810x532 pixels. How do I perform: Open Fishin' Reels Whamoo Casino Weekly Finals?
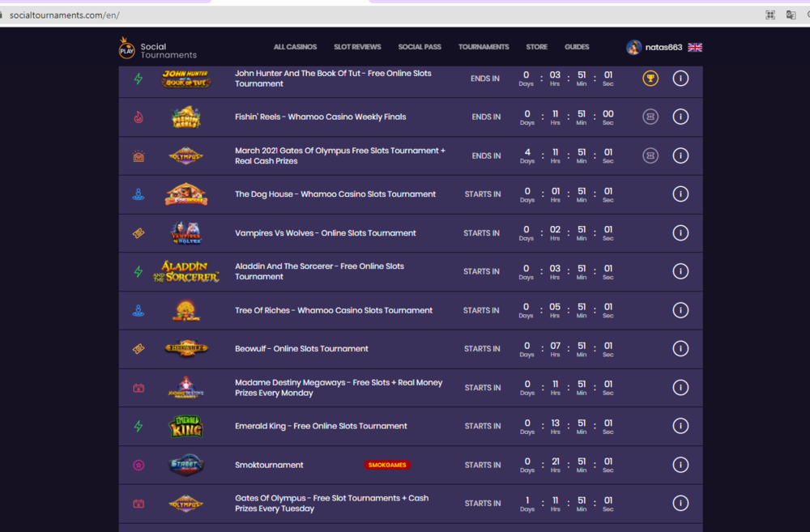tap(320, 117)
